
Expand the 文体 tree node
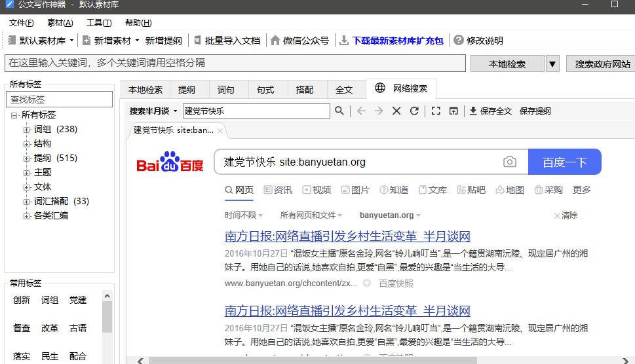(26, 187)
